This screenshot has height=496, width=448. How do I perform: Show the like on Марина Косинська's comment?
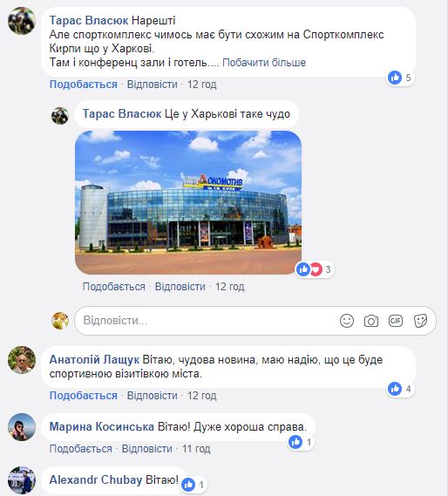point(301,442)
